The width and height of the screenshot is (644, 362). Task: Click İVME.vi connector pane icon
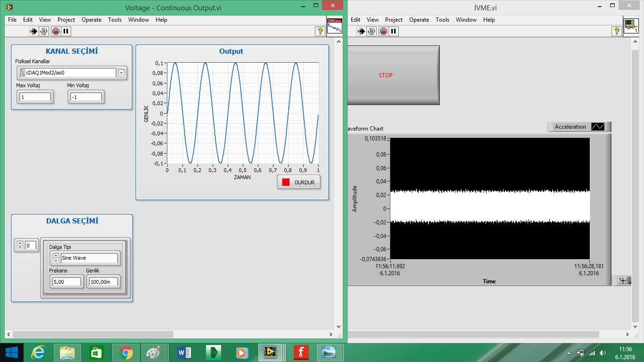tap(631, 25)
